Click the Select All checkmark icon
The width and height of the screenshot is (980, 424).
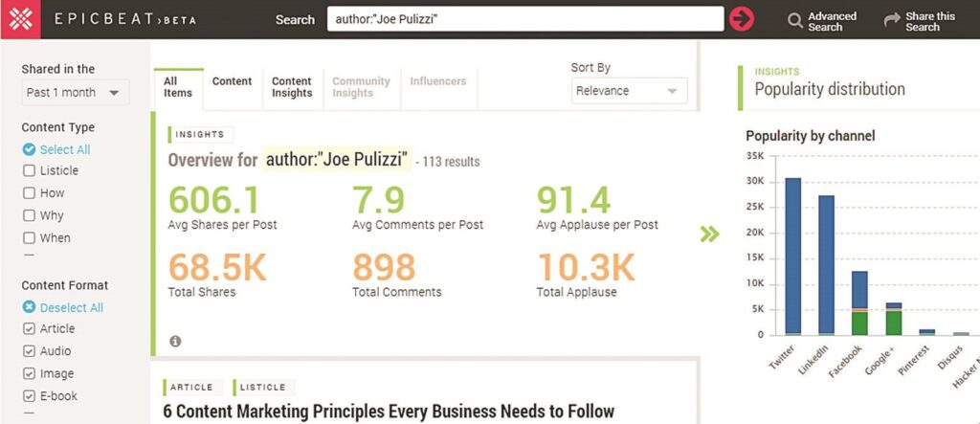tap(29, 149)
